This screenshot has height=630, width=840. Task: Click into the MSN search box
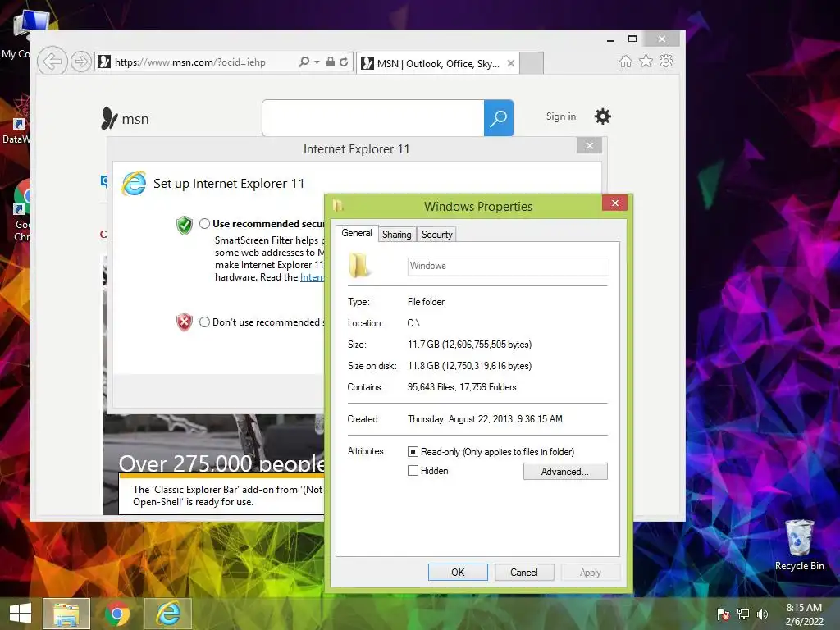373,118
